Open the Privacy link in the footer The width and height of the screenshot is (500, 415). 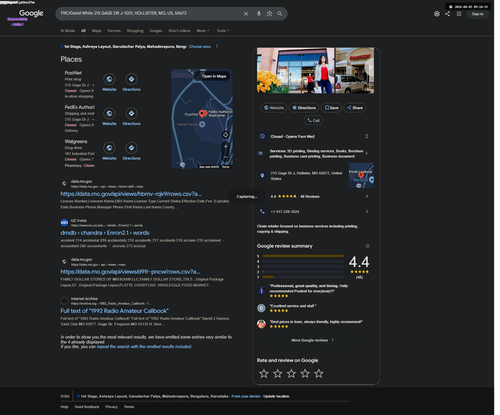[111, 407]
